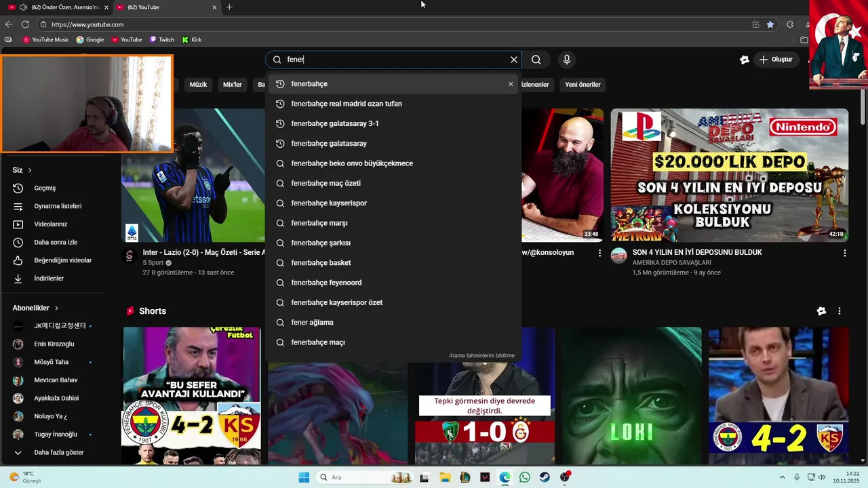Select 'fenerbahçe real madrid ozan tufan' suggestion

tap(393, 104)
